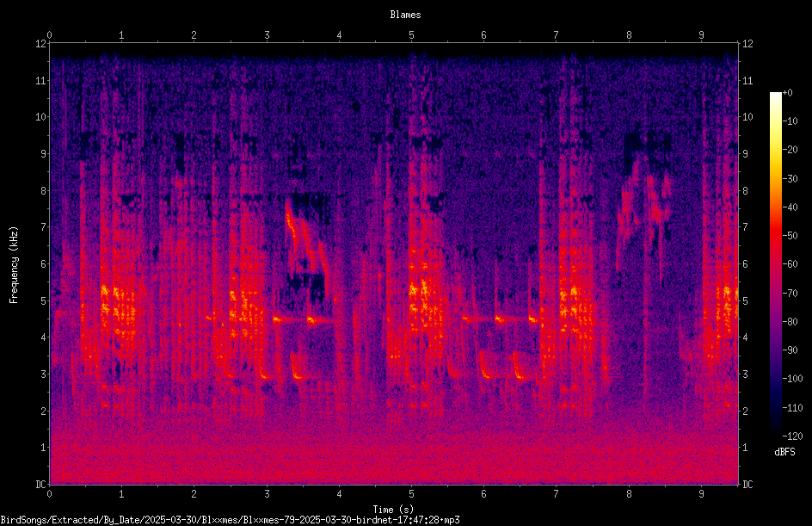Click the "7" second tick on the top time axis

tap(557, 35)
